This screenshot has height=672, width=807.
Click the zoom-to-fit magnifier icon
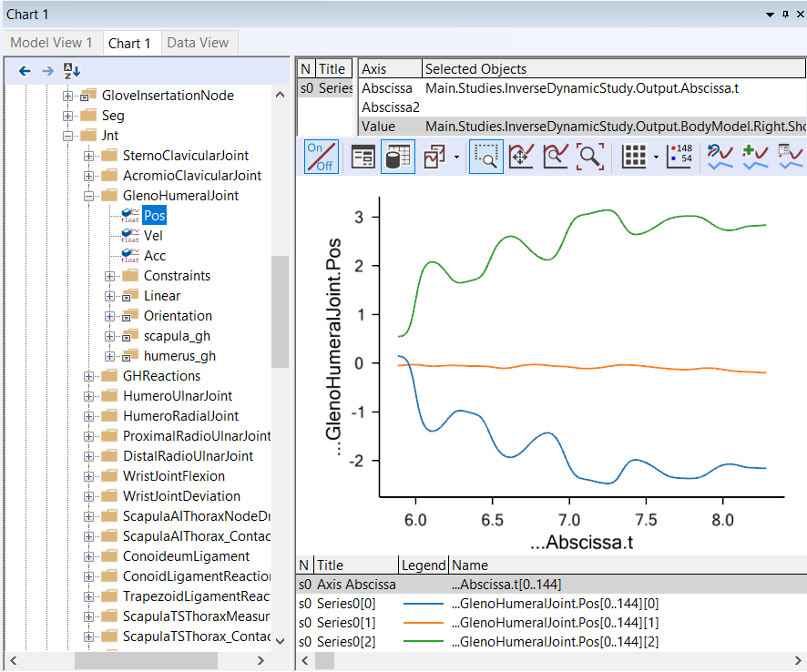pos(590,157)
